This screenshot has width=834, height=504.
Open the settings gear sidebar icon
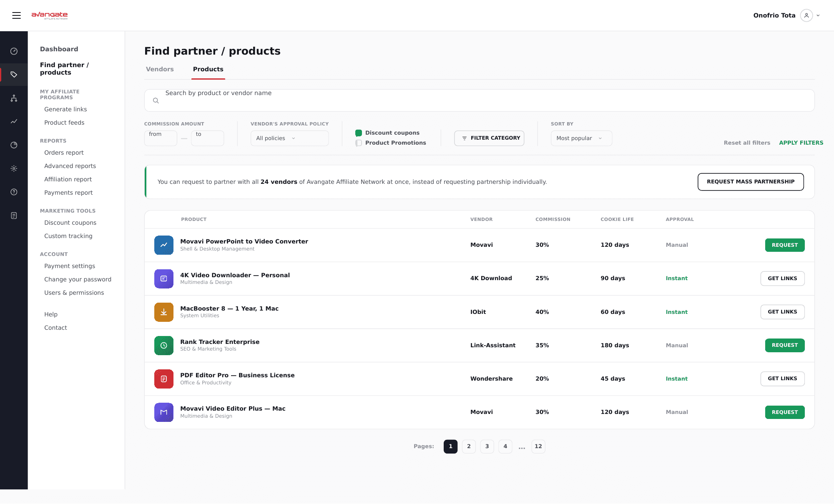tap(14, 168)
